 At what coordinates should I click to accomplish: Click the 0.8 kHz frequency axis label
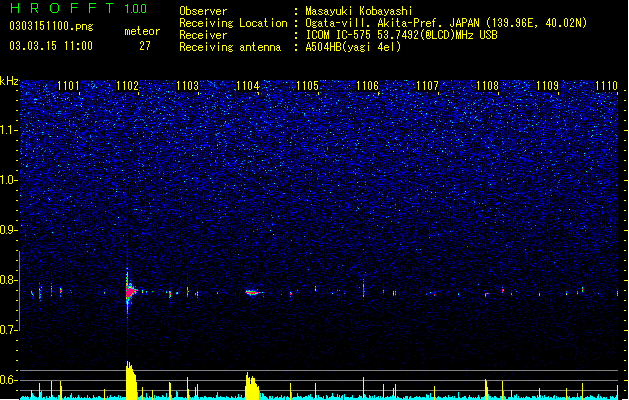10,280
